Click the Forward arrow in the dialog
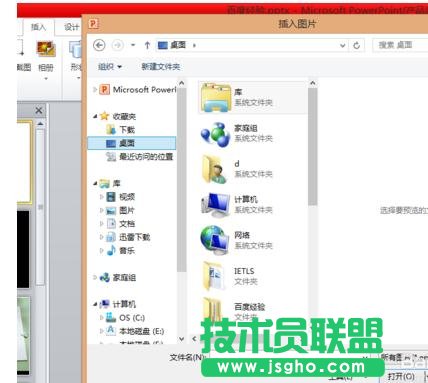 coord(117,45)
